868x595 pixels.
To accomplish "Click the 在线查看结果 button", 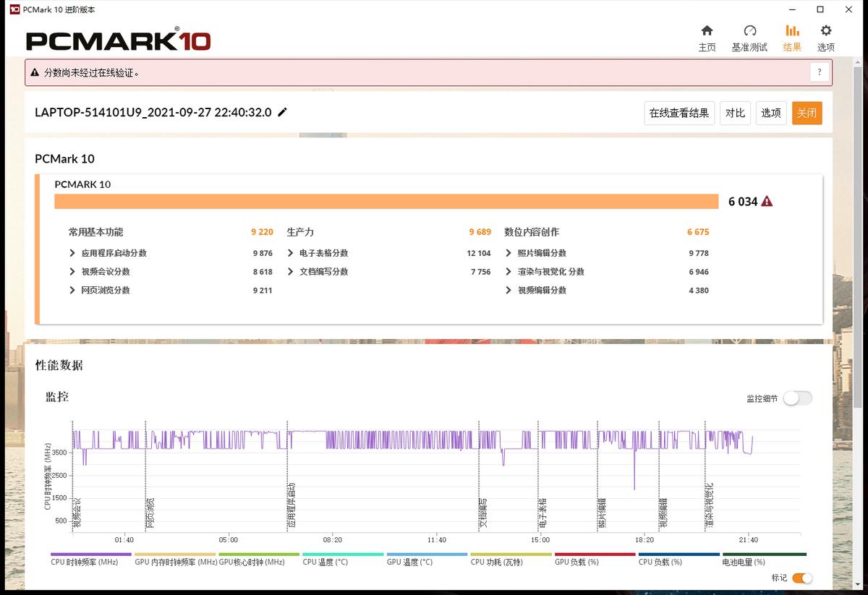I will pyautogui.click(x=678, y=113).
